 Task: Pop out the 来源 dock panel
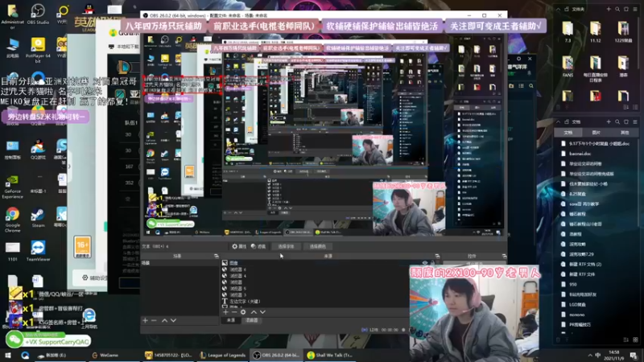point(437,256)
